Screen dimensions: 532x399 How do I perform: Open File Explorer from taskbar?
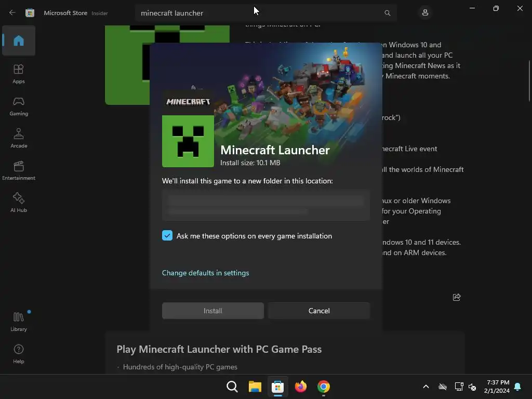tap(255, 387)
